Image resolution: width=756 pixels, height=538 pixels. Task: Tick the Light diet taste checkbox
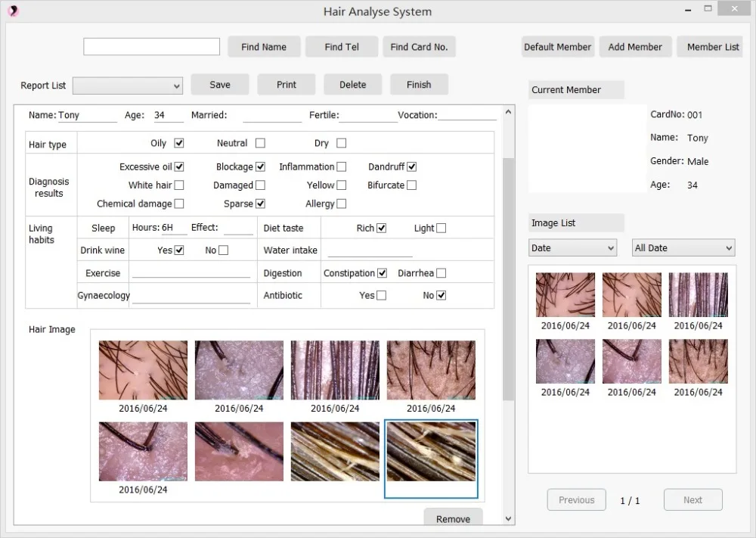441,229
